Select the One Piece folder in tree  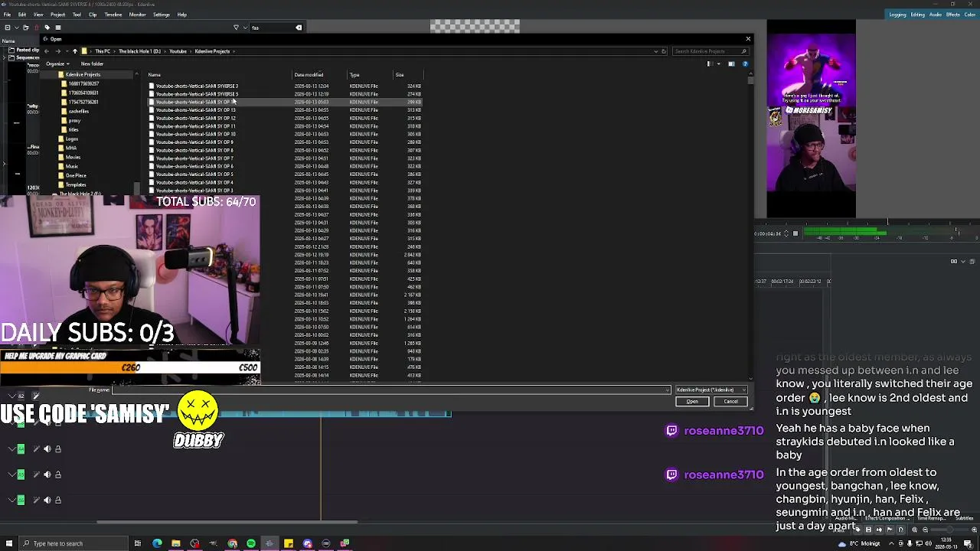(x=76, y=176)
